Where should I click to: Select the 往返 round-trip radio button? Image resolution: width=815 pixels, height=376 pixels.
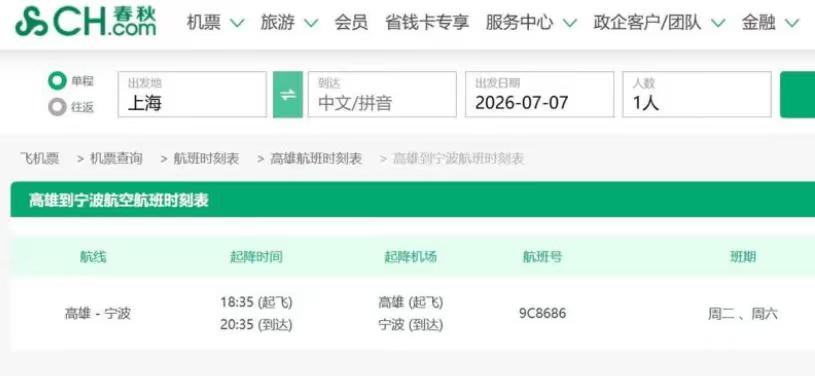(x=57, y=107)
